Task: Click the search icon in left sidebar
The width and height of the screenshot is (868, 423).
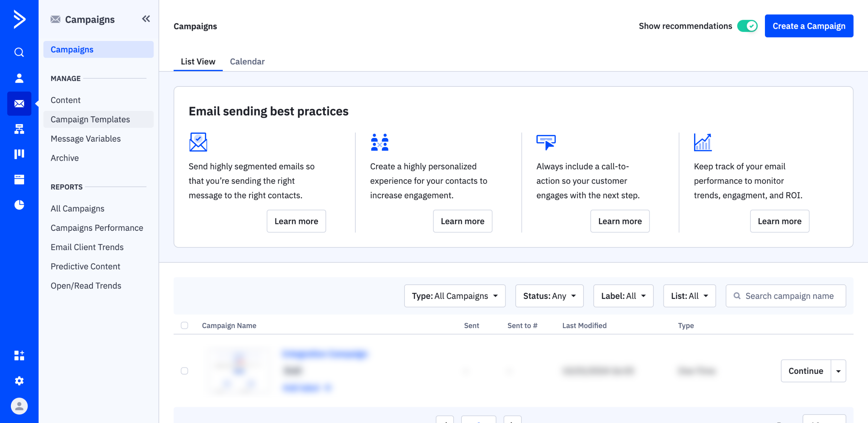Action: pyautogui.click(x=19, y=52)
